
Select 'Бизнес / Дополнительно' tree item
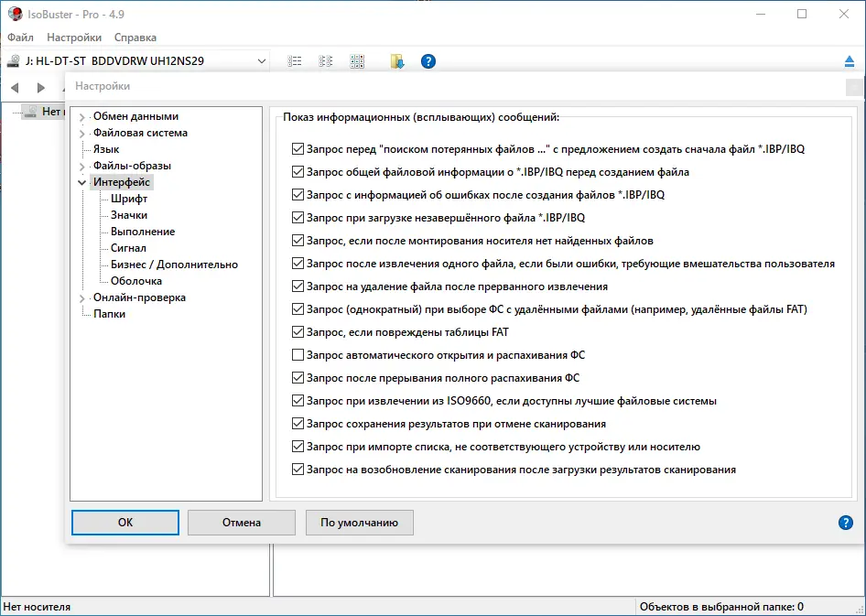tap(174, 265)
